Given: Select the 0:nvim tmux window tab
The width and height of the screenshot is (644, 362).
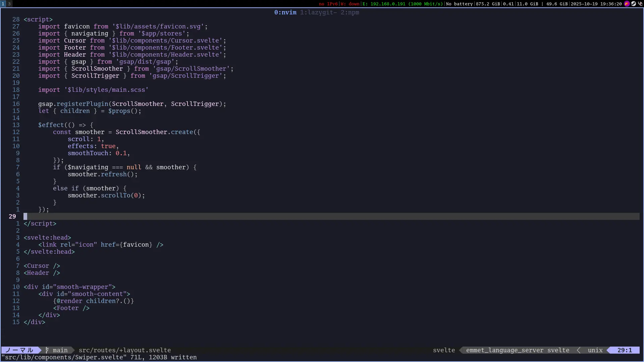Looking at the screenshot, I should click(x=285, y=12).
